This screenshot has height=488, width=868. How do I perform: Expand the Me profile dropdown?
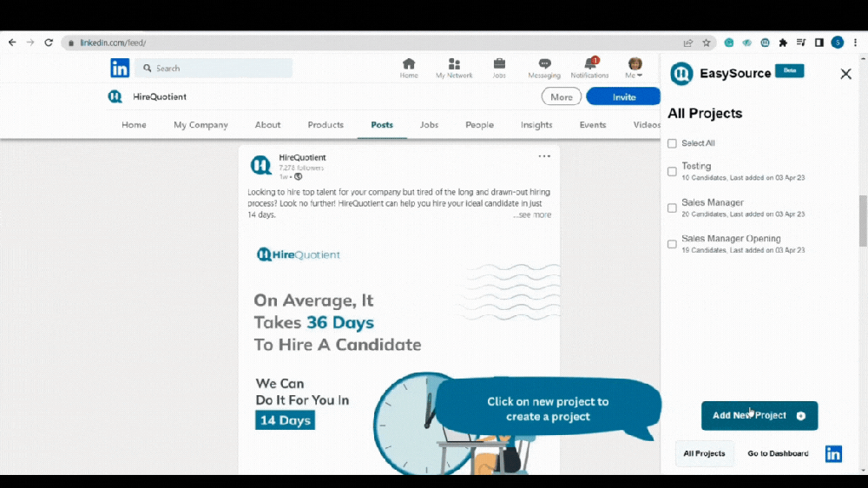click(635, 68)
